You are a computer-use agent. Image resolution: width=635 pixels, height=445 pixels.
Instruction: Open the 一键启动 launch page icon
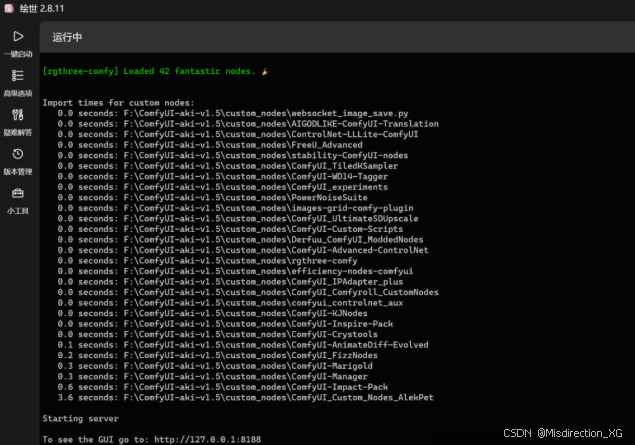pos(18,36)
